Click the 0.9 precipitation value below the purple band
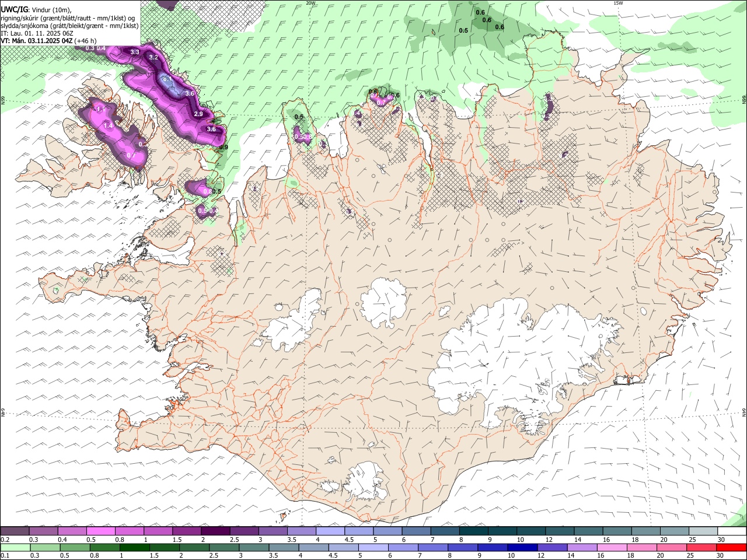 coord(224,147)
